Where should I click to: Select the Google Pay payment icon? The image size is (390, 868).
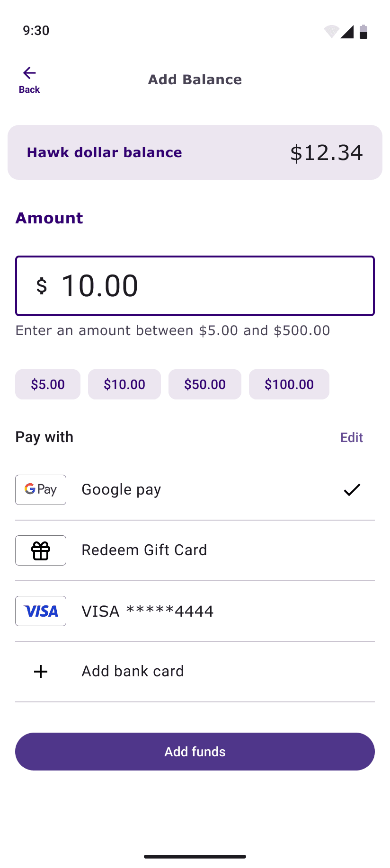[x=41, y=489]
